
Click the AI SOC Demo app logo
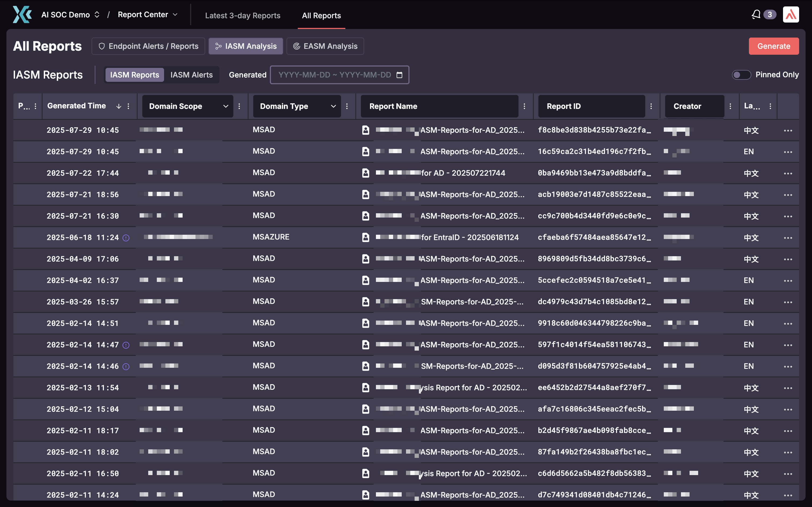[x=21, y=14]
